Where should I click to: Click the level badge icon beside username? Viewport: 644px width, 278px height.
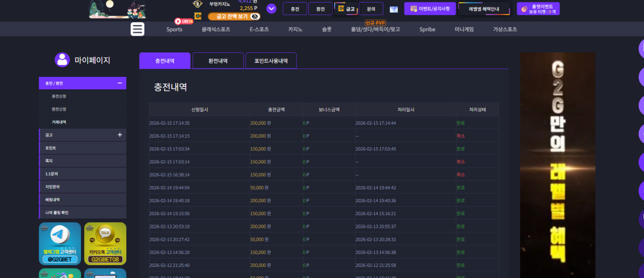pyautogui.click(x=197, y=4)
